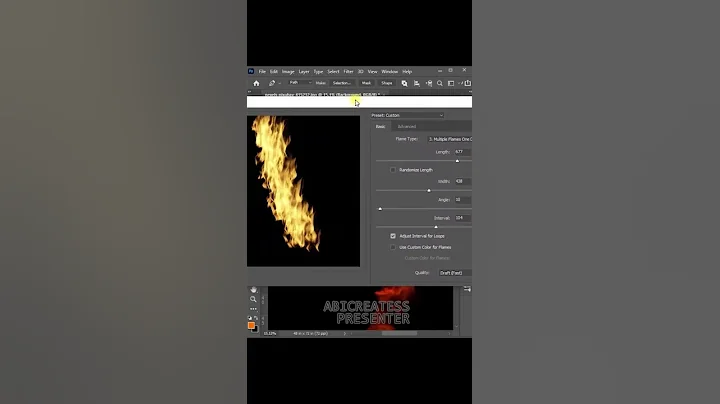This screenshot has height=404, width=720.
Task: Click the Angle slider handle
Action: coord(380,209)
